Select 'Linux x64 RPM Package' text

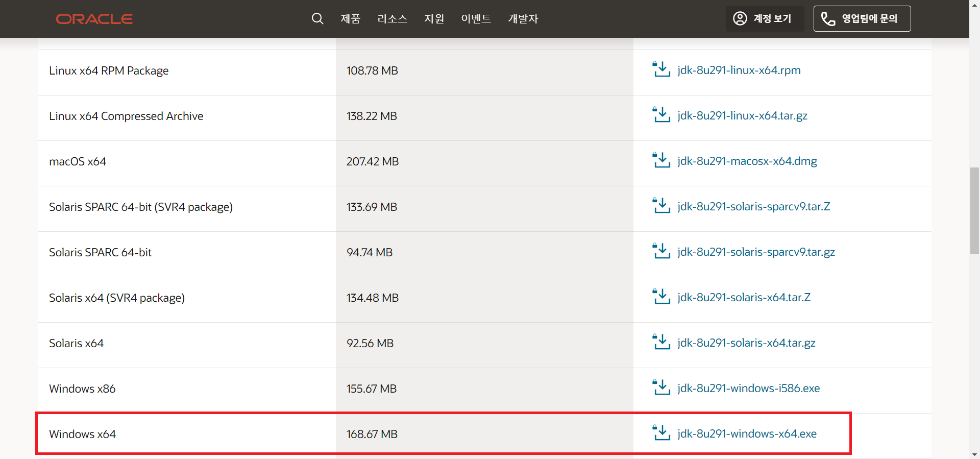(109, 70)
